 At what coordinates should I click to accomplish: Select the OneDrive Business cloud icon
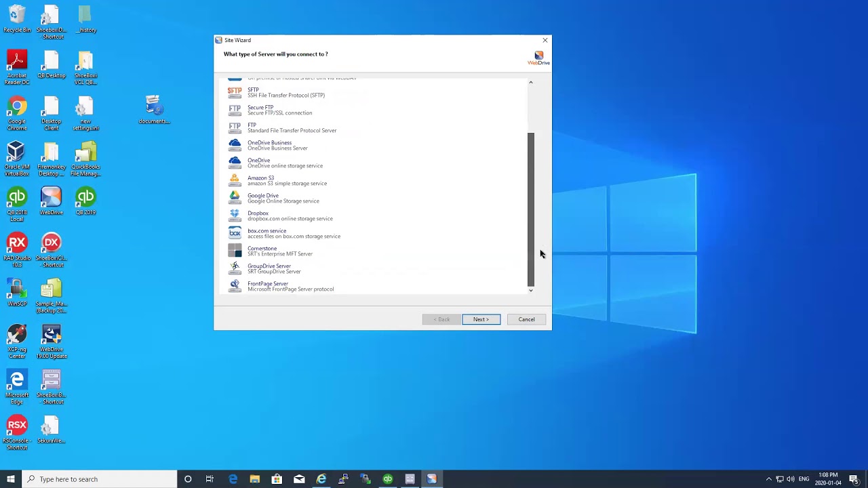click(x=235, y=145)
